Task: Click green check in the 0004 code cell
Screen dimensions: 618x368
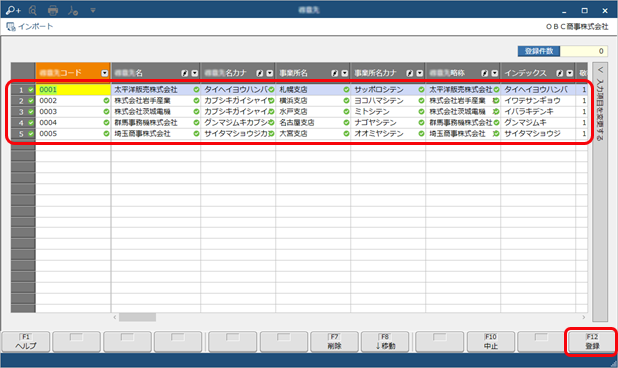Action: [x=106, y=123]
